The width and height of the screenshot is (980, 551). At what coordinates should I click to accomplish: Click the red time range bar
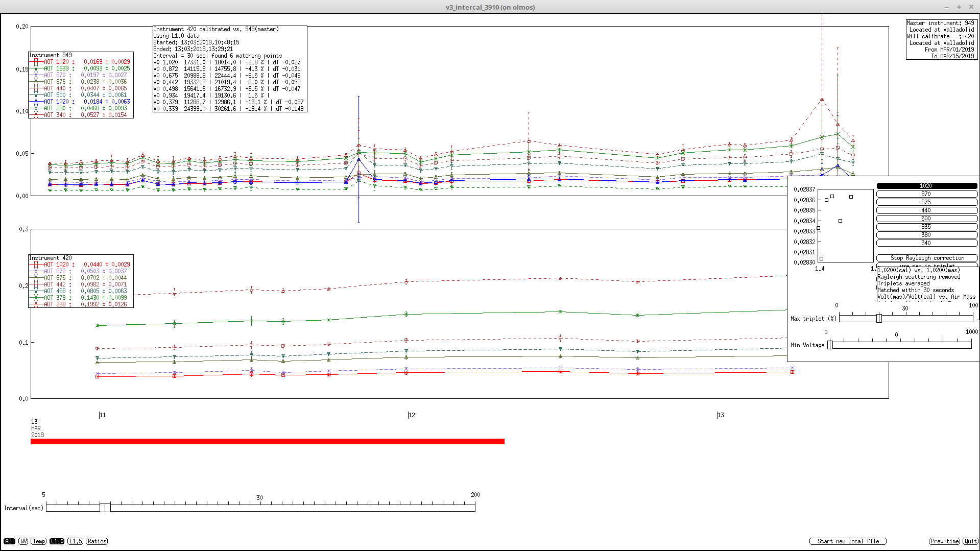tap(268, 442)
